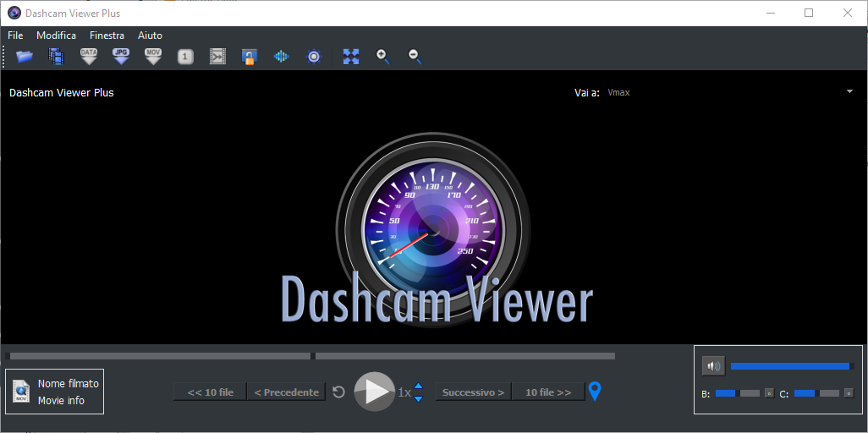Click the Dashcam Viewer logo video area
Viewport: 868px width, 433px height.
[434, 228]
